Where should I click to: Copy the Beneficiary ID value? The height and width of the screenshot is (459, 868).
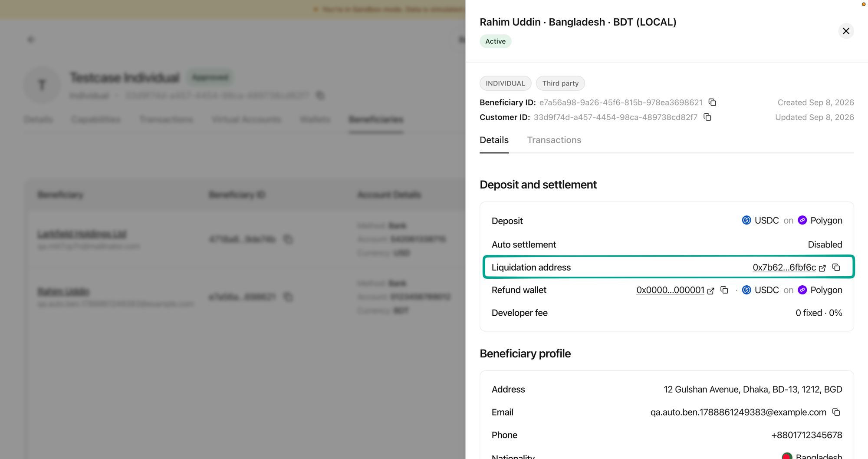pos(712,102)
